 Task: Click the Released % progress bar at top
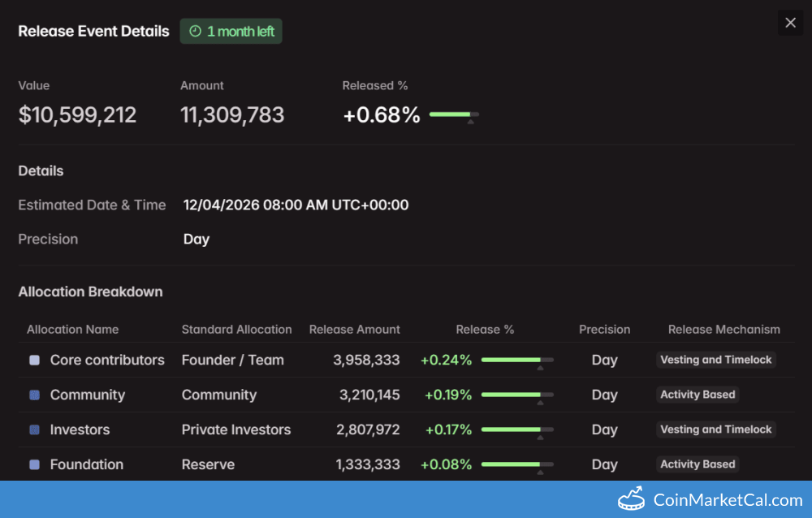(454, 114)
